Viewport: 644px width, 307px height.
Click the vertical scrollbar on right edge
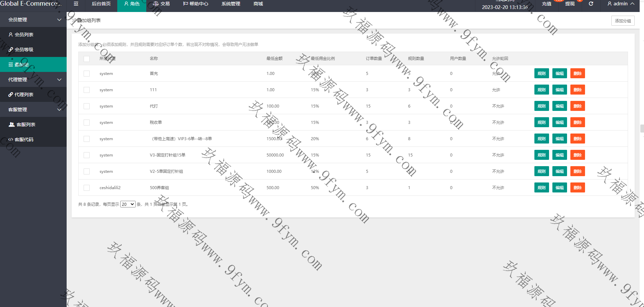tap(642, 128)
